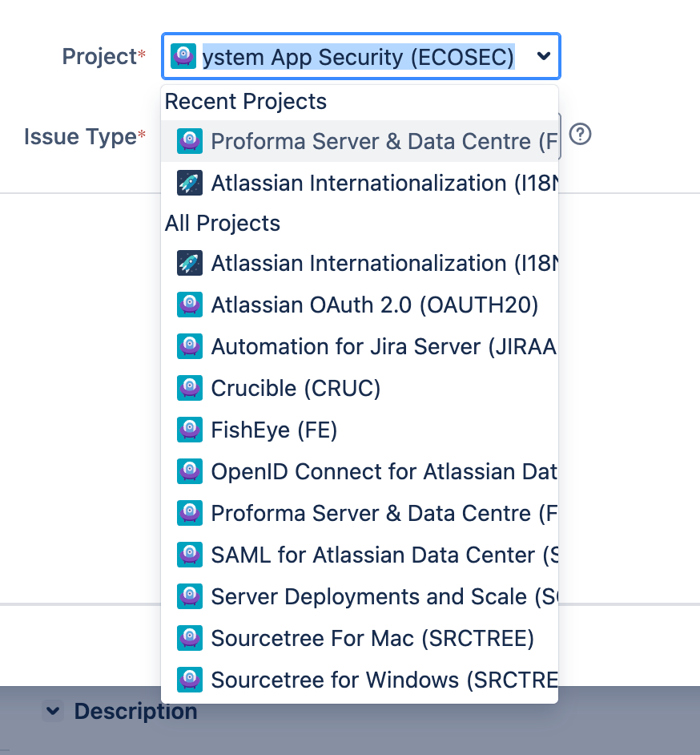Click the avatar icon beside Crucible (CRUC)

190,388
